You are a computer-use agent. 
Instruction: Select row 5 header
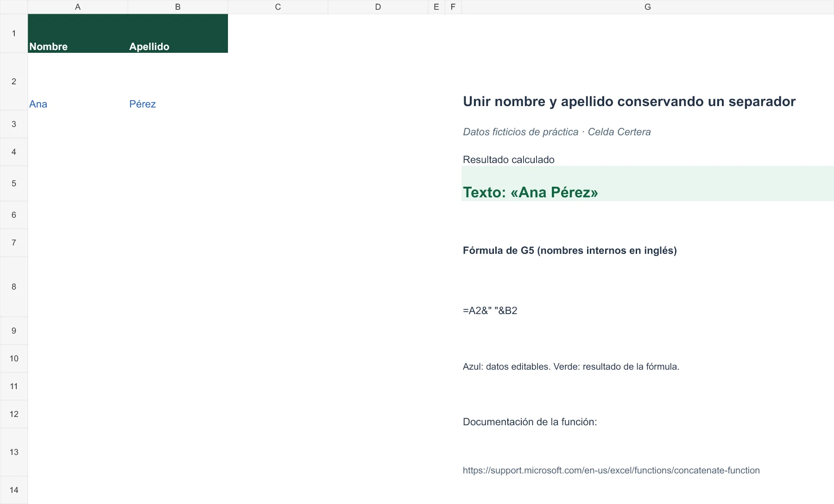click(14, 183)
